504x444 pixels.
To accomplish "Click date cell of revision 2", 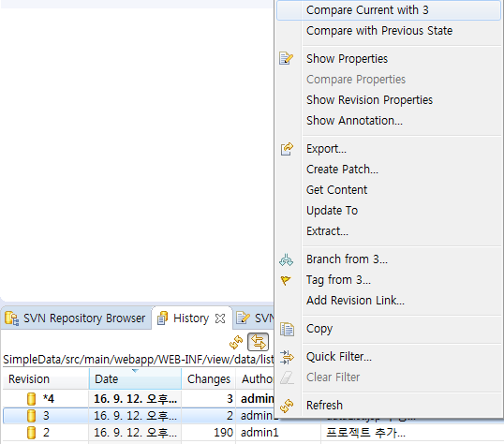I will 135,433.
